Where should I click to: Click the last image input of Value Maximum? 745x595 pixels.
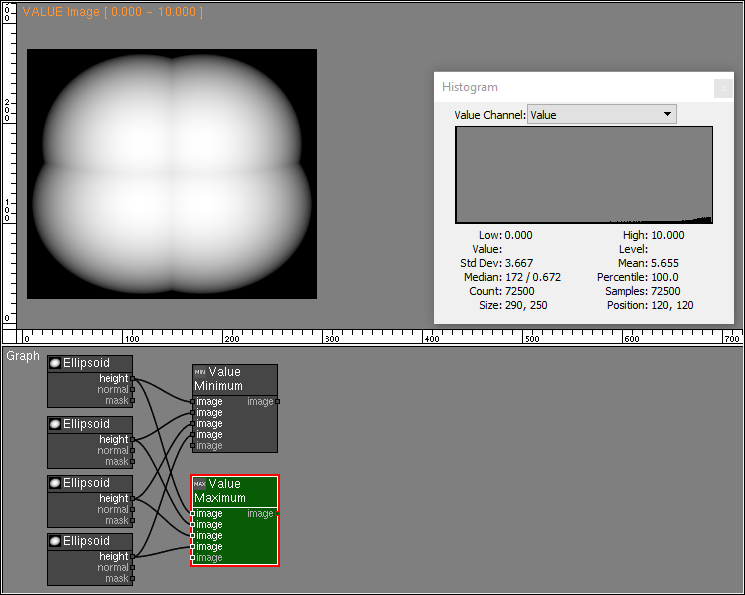pyautogui.click(x=193, y=558)
